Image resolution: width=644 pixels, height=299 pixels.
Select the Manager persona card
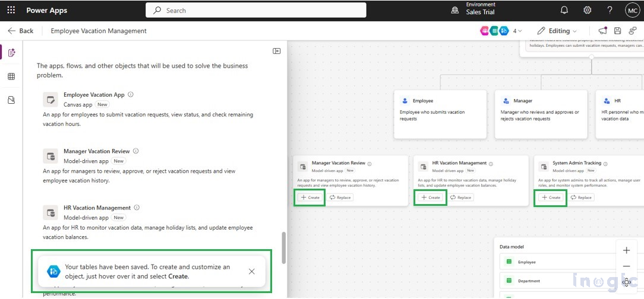[541, 114]
